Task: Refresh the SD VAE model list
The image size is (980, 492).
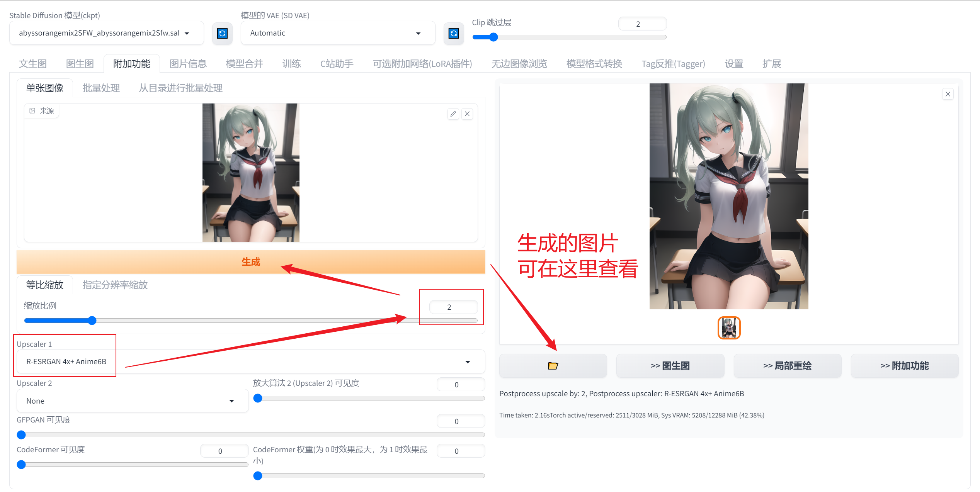Action: [454, 33]
